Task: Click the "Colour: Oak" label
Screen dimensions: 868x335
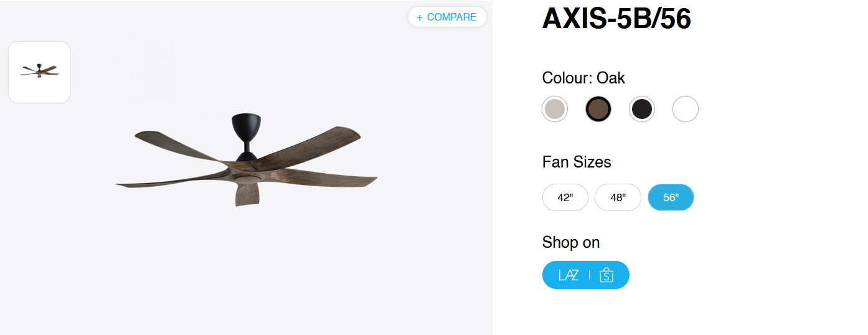Action: [x=583, y=78]
